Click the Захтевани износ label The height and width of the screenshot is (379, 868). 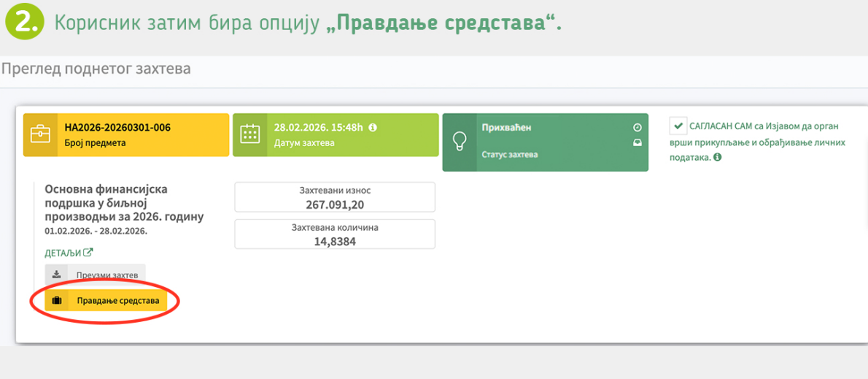[335, 190]
